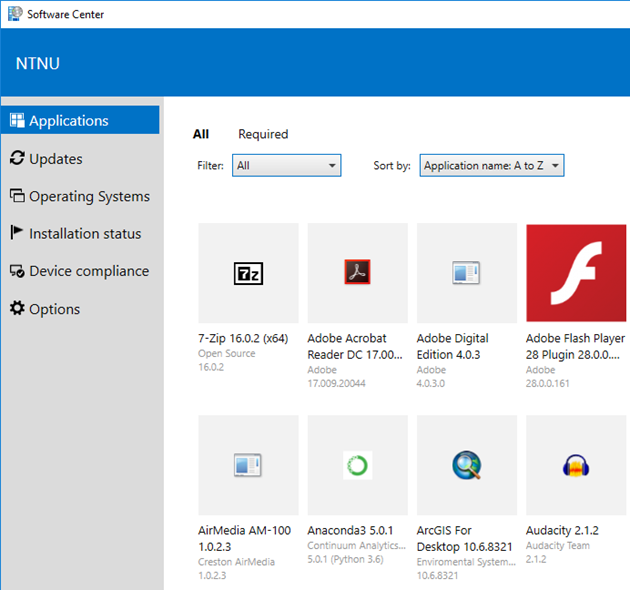This screenshot has height=590, width=630.
Task: Open the 7-Zip application tile icon
Action: [248, 273]
